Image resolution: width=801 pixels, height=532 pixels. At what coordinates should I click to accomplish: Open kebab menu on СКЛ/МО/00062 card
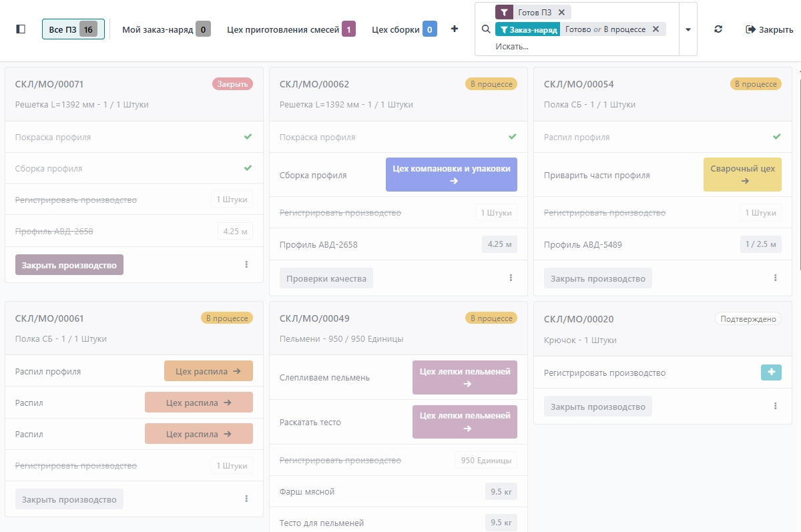pos(511,278)
